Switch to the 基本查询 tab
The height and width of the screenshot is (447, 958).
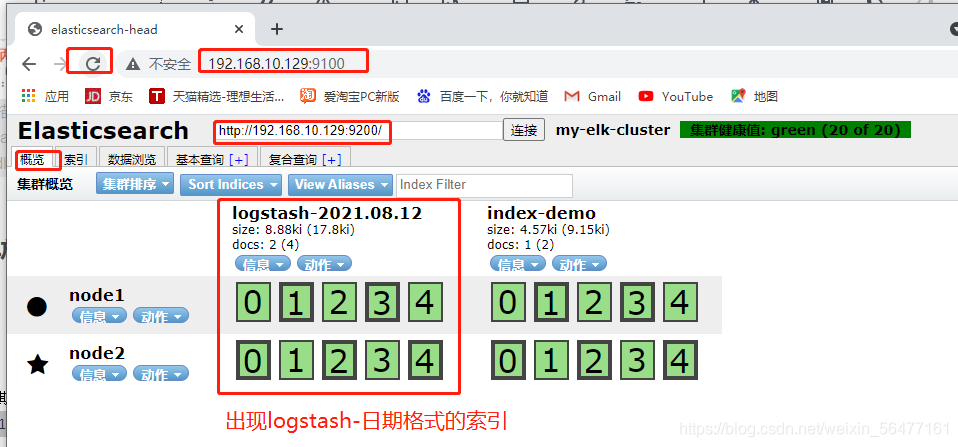tap(201, 160)
